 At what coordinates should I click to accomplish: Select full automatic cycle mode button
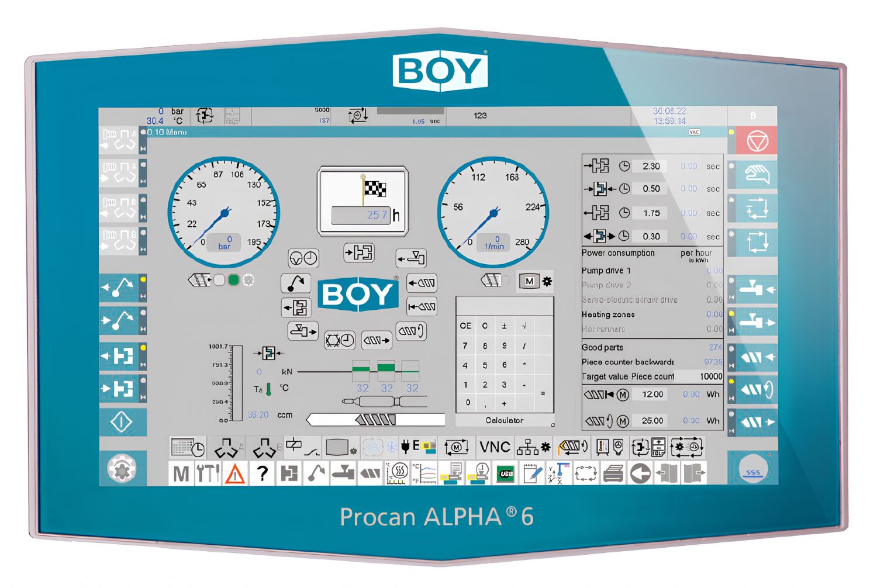[x=757, y=241]
